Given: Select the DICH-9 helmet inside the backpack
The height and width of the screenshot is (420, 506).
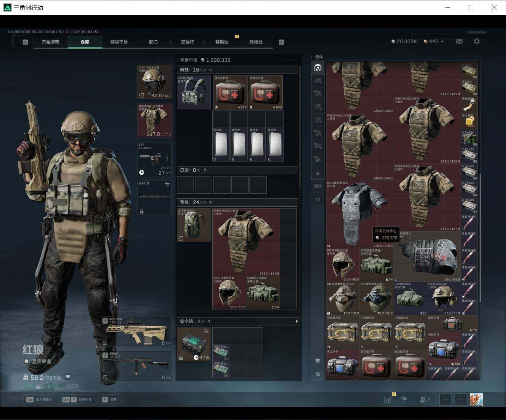Looking at the screenshot, I should 229,292.
